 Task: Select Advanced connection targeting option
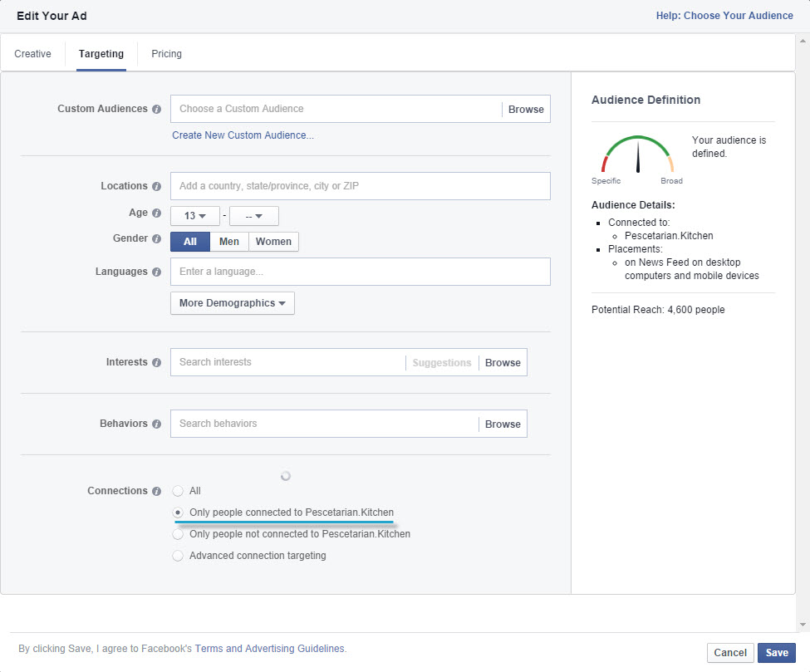click(178, 556)
